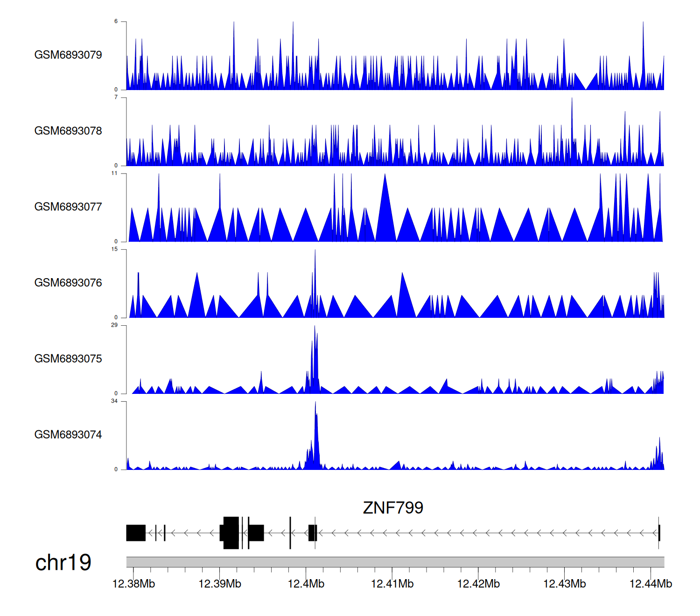Click the 12.4Mb coordinate label
The height and width of the screenshot is (616, 700).
306,584
